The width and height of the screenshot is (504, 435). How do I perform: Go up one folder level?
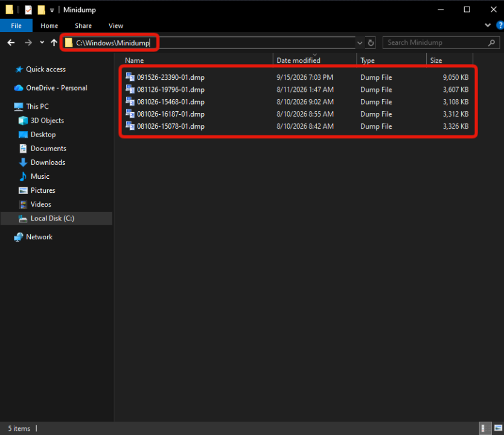54,42
